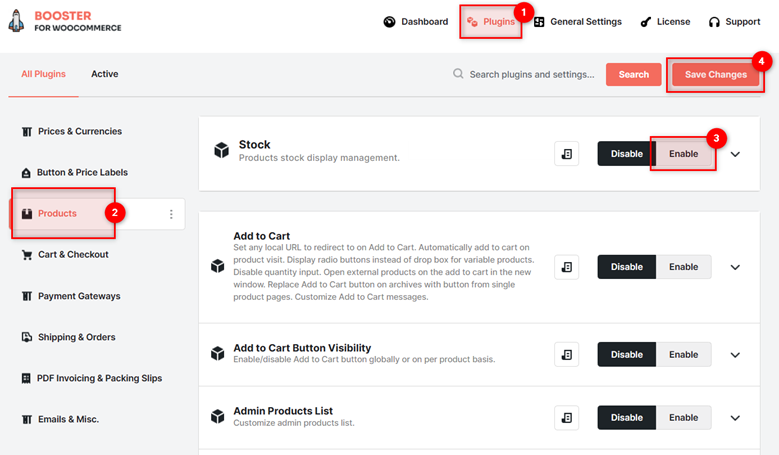This screenshot has width=779, height=455.
Task: Open Dashboard via its gauge icon
Action: 390,22
